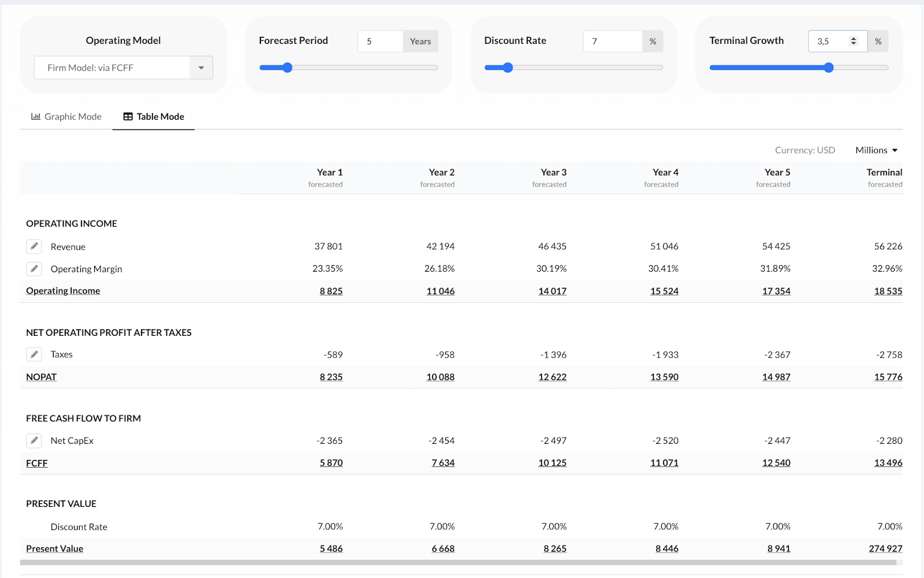Click the table icon for Table Mode
Screen dimensions: 924x578
tap(128, 117)
